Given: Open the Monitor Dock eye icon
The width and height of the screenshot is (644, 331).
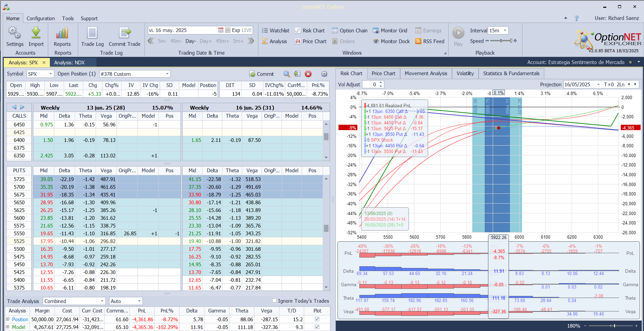Looking at the screenshot, I should tap(376, 41).
